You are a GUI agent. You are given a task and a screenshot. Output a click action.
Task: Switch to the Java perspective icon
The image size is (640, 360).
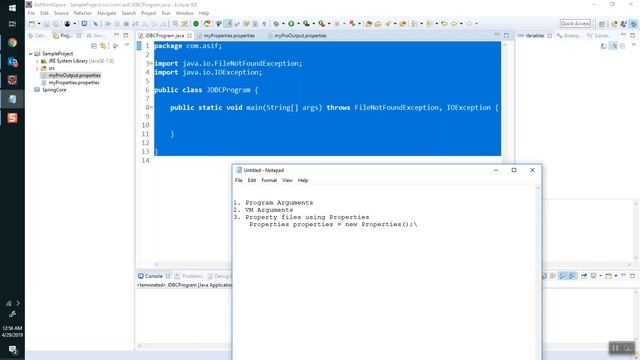614,24
